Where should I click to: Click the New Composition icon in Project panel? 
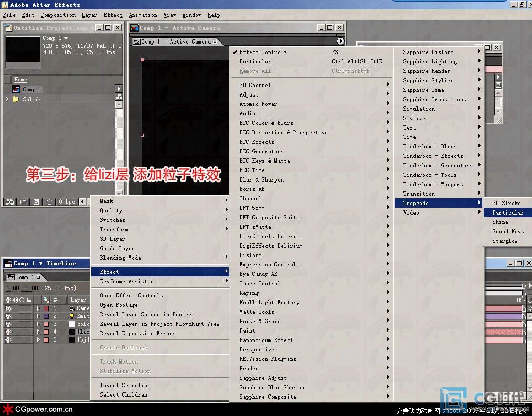coord(36,202)
